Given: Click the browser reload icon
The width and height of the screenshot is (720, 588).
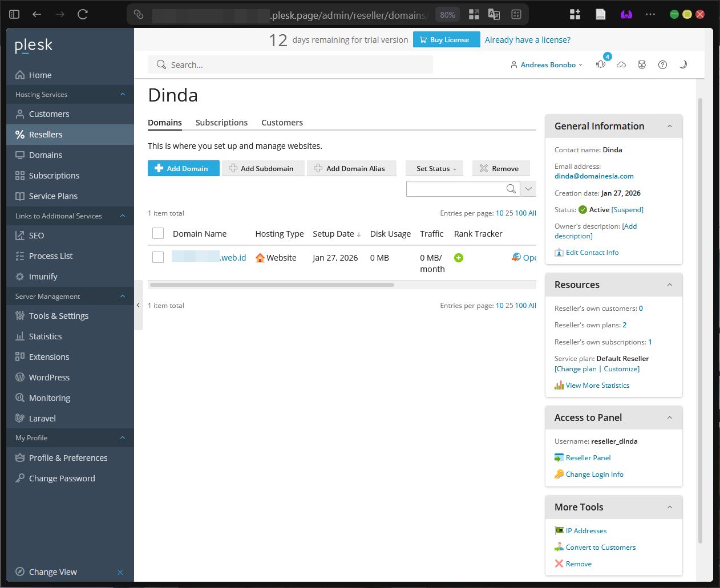Looking at the screenshot, I should pyautogui.click(x=83, y=14).
